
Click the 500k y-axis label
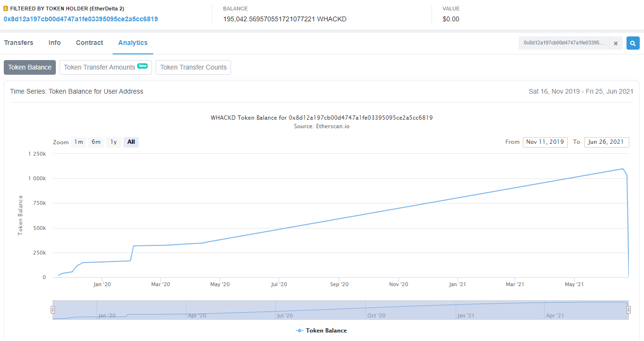(x=40, y=228)
